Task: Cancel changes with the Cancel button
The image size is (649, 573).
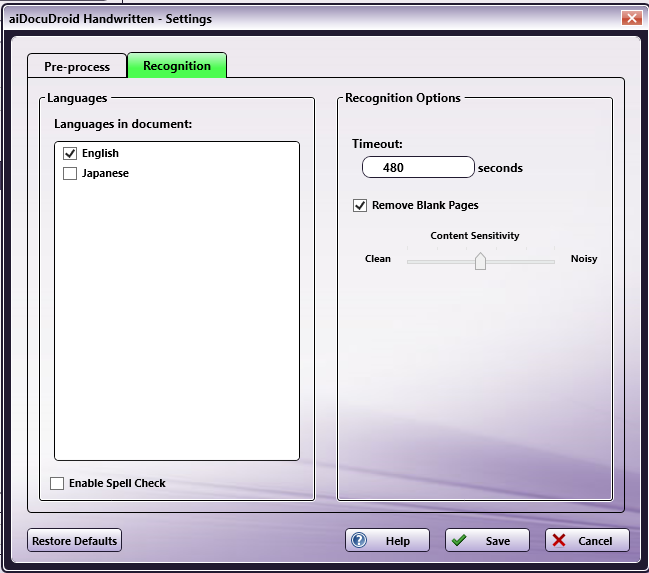Action: (587, 540)
